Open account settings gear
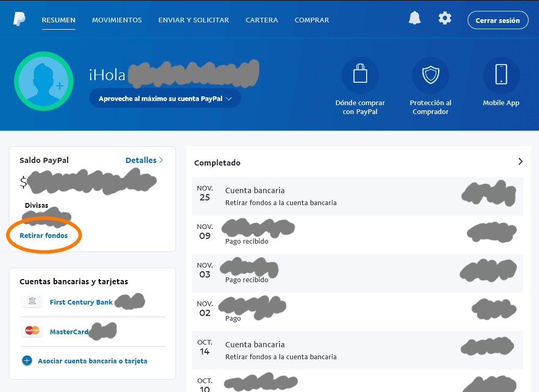The height and width of the screenshot is (392, 539). click(445, 18)
